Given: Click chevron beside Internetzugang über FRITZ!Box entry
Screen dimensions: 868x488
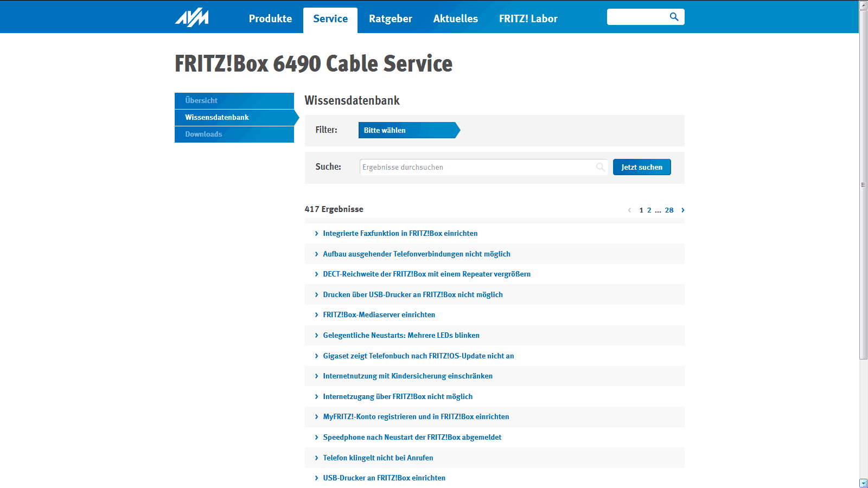Looking at the screenshot, I should (316, 397).
